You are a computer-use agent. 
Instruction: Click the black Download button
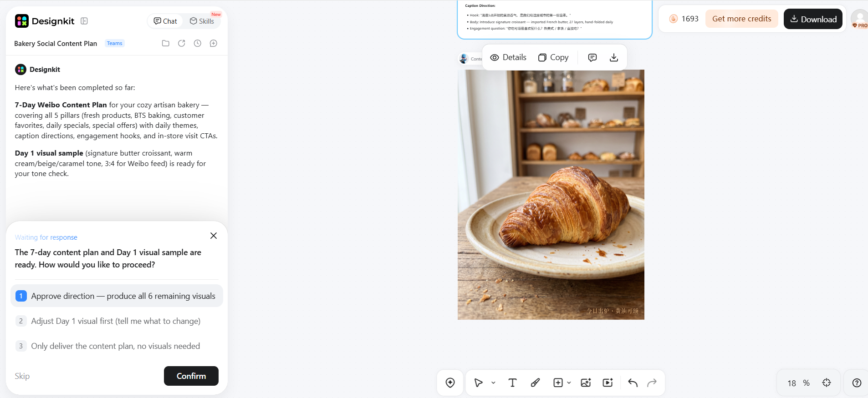pyautogui.click(x=813, y=19)
